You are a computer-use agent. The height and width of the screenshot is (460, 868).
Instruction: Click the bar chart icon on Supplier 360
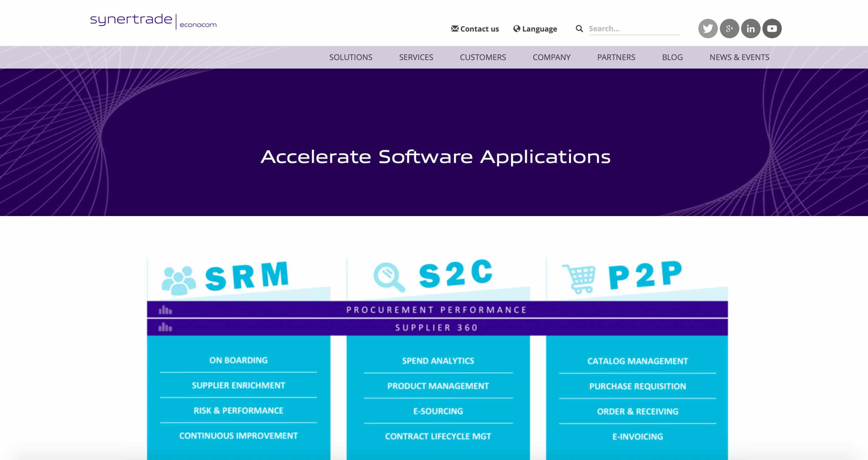pos(165,327)
